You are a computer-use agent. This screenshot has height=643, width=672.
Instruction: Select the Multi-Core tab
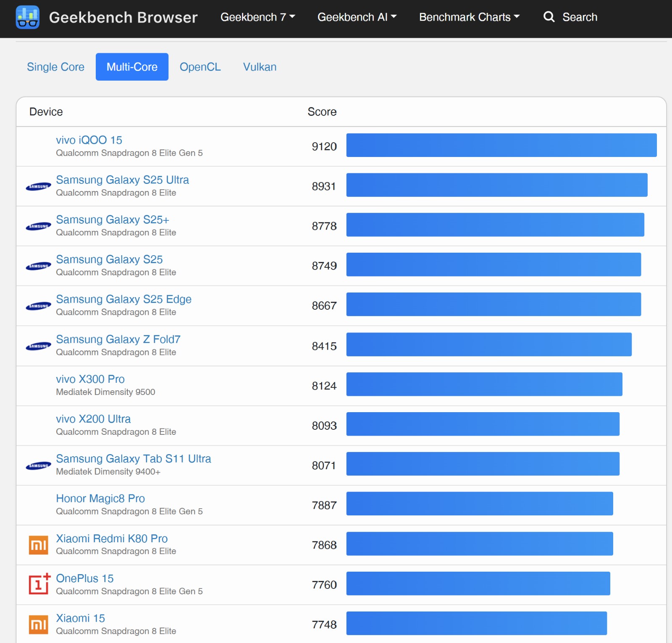(132, 67)
